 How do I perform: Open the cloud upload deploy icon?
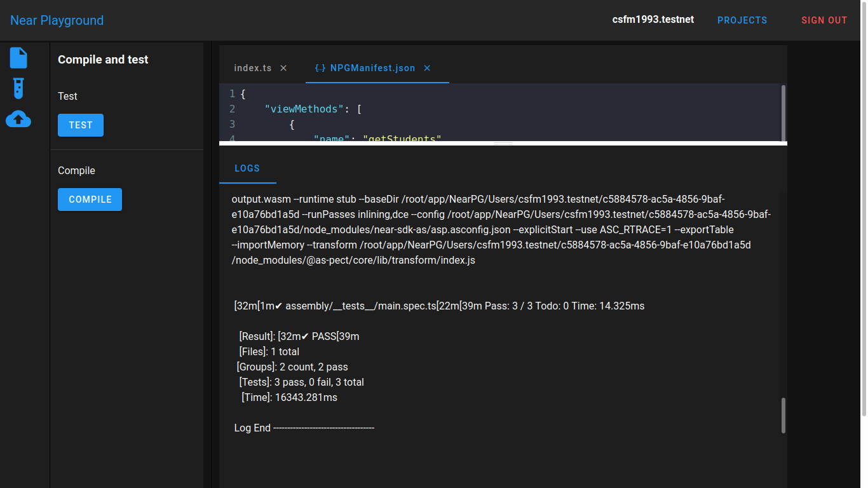[x=18, y=119]
